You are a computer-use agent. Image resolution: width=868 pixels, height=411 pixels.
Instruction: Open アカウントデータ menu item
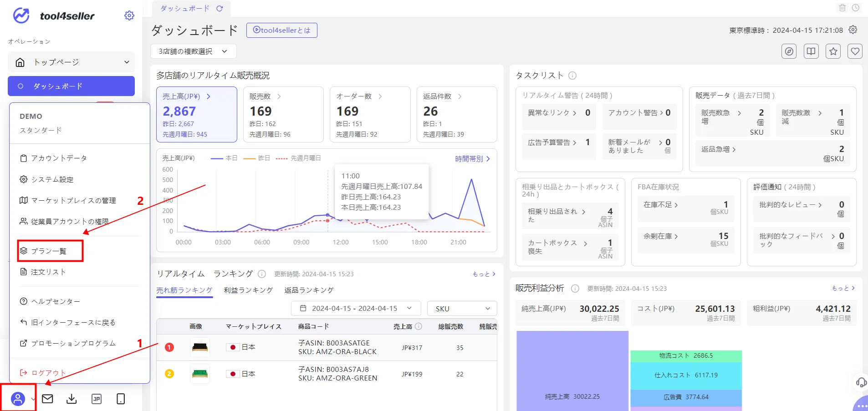pos(53,158)
